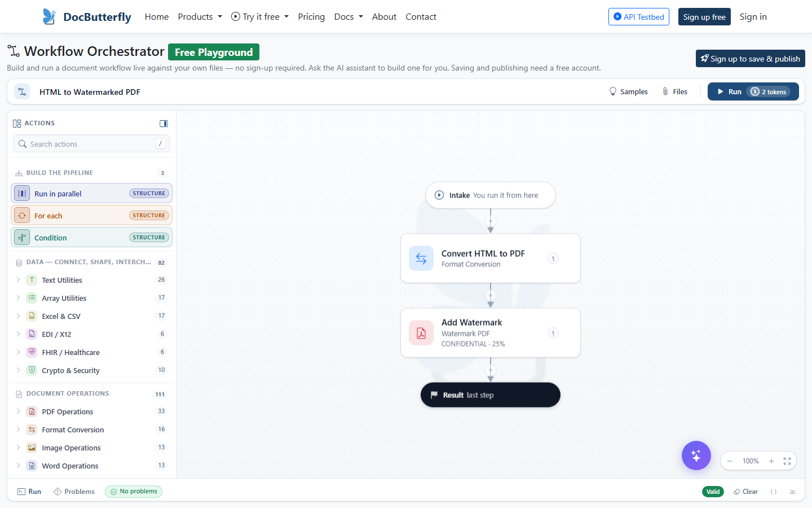Screen dimensions: 812x508
Task: Switch to the Problems tab
Action: 74,492
